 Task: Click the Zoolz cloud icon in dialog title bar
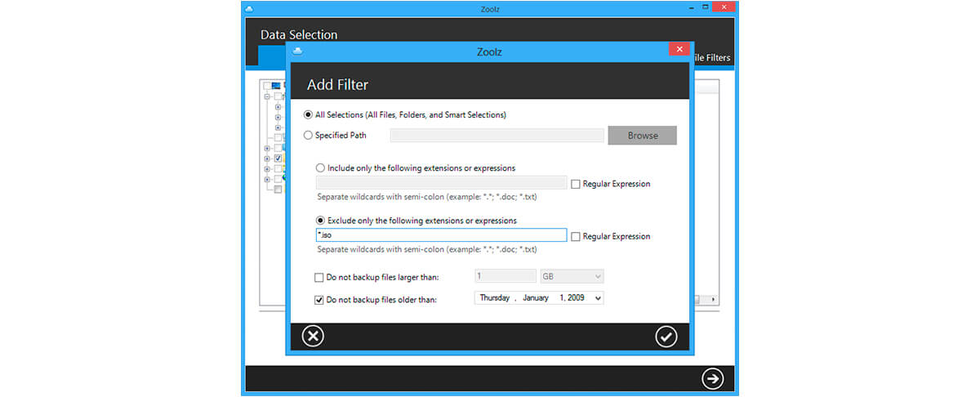(x=297, y=50)
